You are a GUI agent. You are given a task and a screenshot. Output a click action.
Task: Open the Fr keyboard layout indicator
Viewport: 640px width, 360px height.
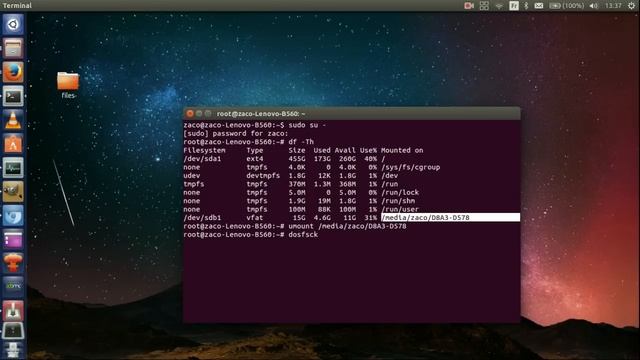point(514,6)
